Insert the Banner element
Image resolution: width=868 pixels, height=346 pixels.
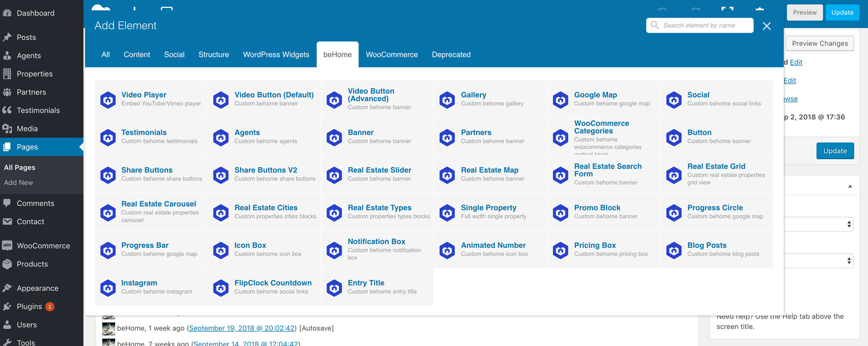[x=377, y=137]
